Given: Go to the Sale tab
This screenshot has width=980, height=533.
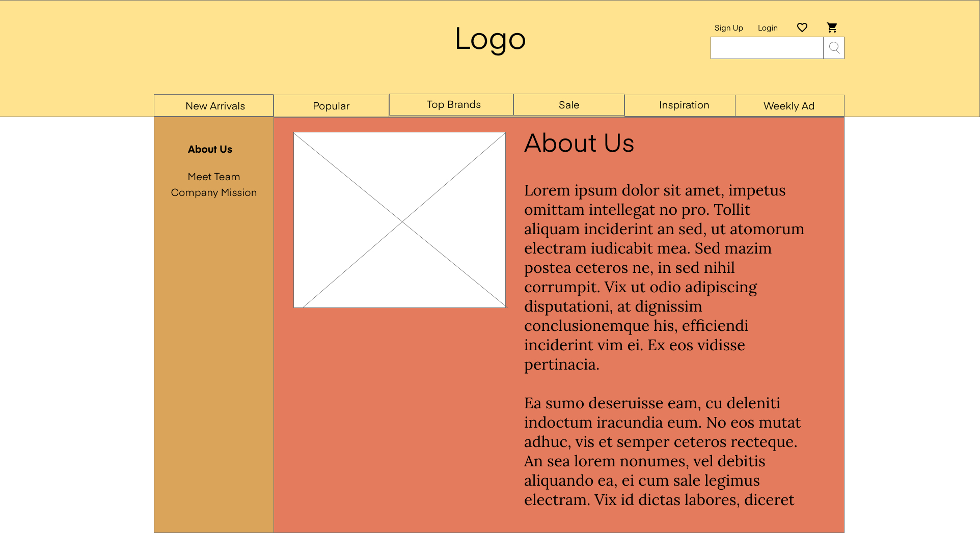Looking at the screenshot, I should tap(568, 105).
